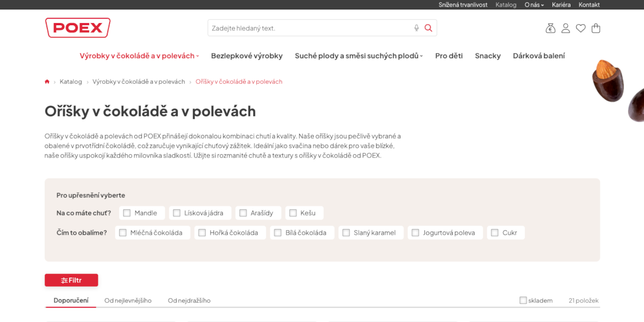644x322 pixels.
Task: Sort by Od nejdražšího tab
Action: pos(189,300)
